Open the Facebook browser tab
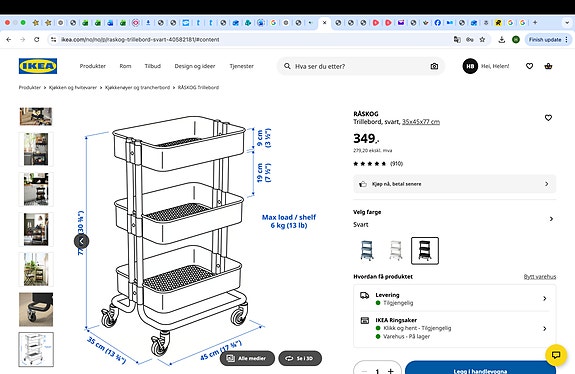 [437, 22]
